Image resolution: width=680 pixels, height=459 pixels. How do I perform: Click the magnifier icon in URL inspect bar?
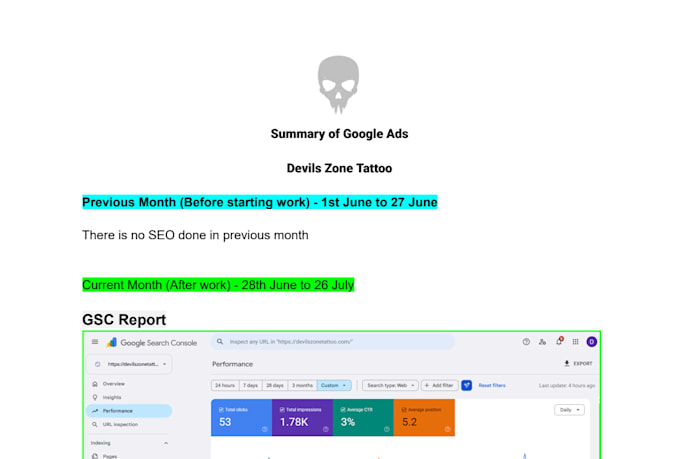click(x=220, y=342)
